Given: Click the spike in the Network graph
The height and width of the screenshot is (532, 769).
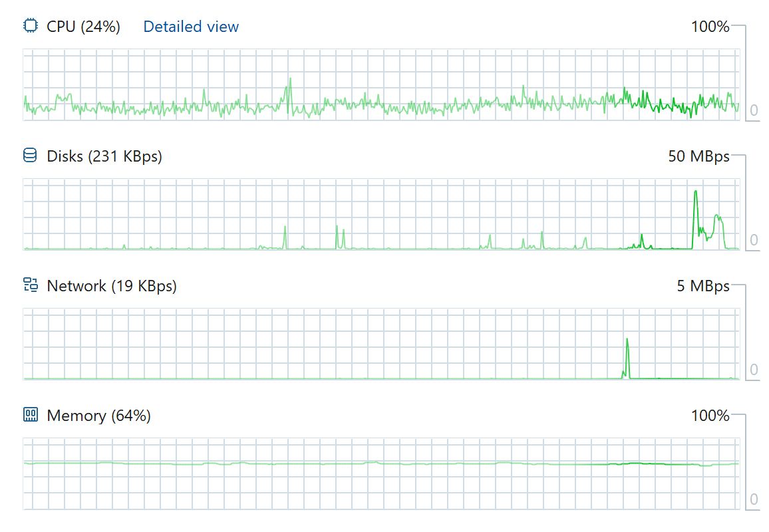Looking at the screenshot, I should (627, 340).
